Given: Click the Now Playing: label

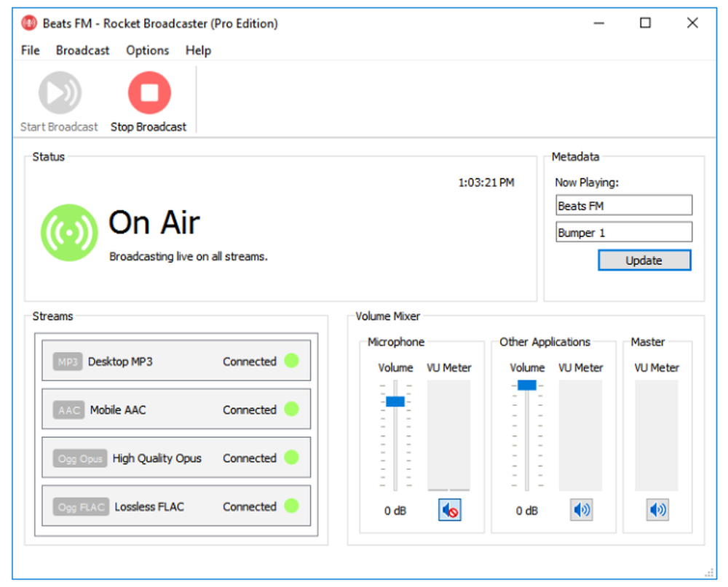Looking at the screenshot, I should coord(587,183).
